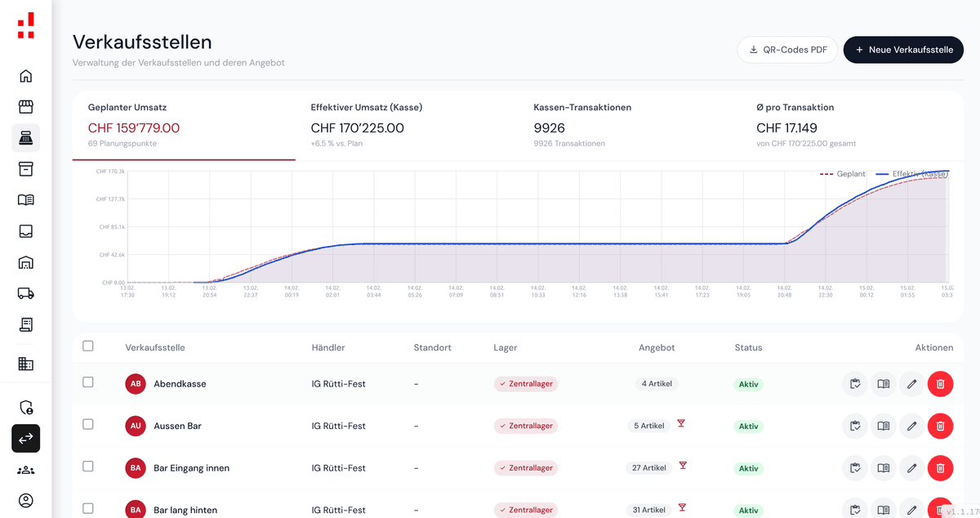
Task: Click Neue Verkaufsstelle button
Action: pos(903,50)
